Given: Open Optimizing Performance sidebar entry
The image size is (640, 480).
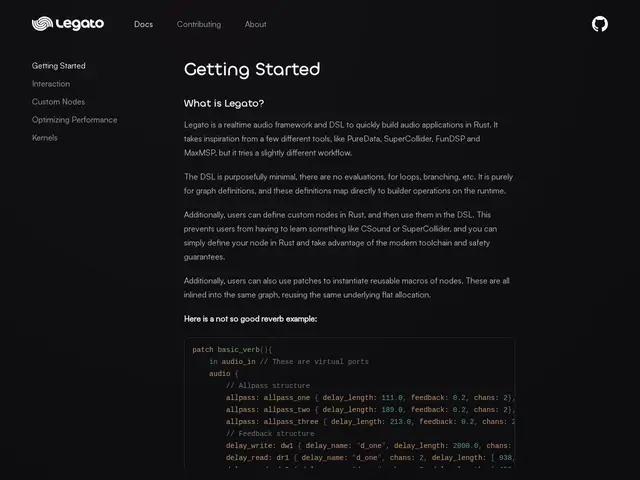Looking at the screenshot, I should pos(75,120).
